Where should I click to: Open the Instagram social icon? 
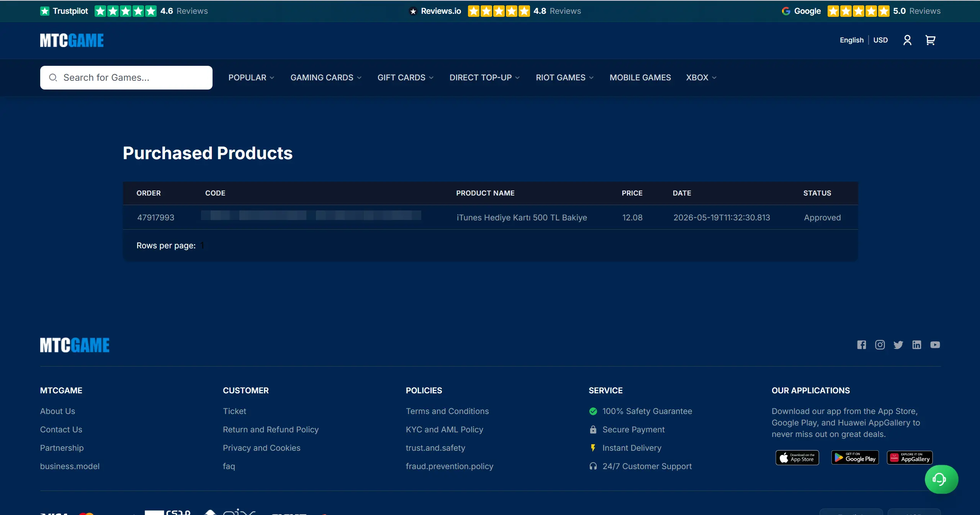point(880,345)
